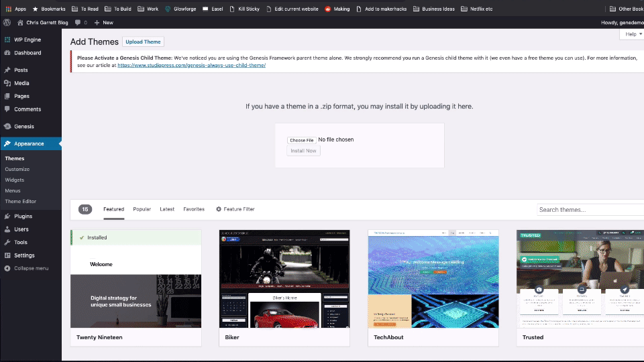
Task: Click the Media icon in sidebar
Action: pos(7,83)
